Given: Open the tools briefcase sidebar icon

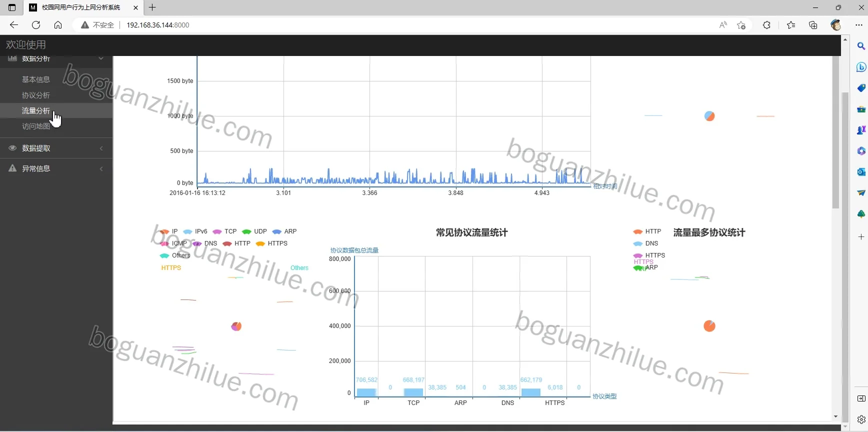Looking at the screenshot, I should pos(861,109).
